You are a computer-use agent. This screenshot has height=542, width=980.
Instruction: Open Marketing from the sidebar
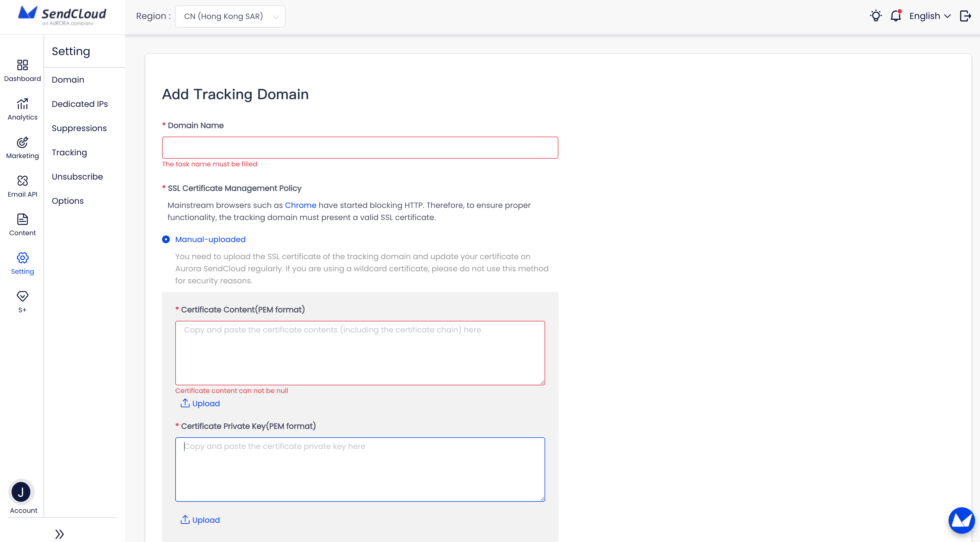(22, 143)
